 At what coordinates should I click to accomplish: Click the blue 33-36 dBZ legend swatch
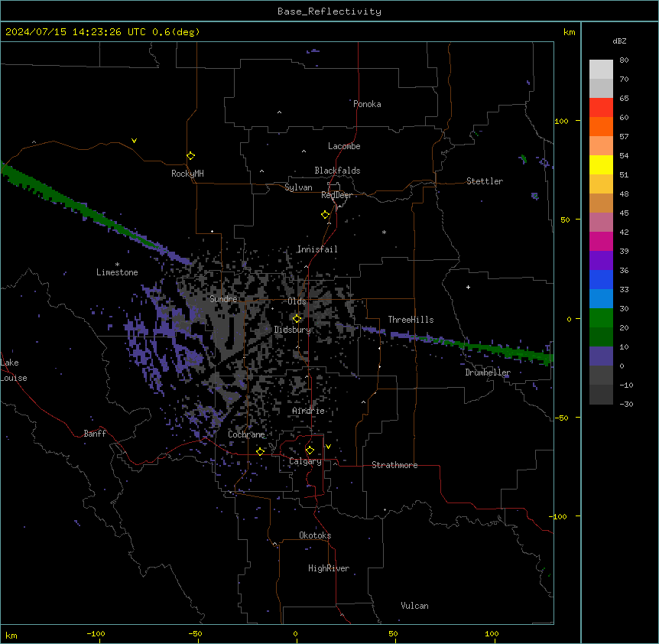(601, 279)
